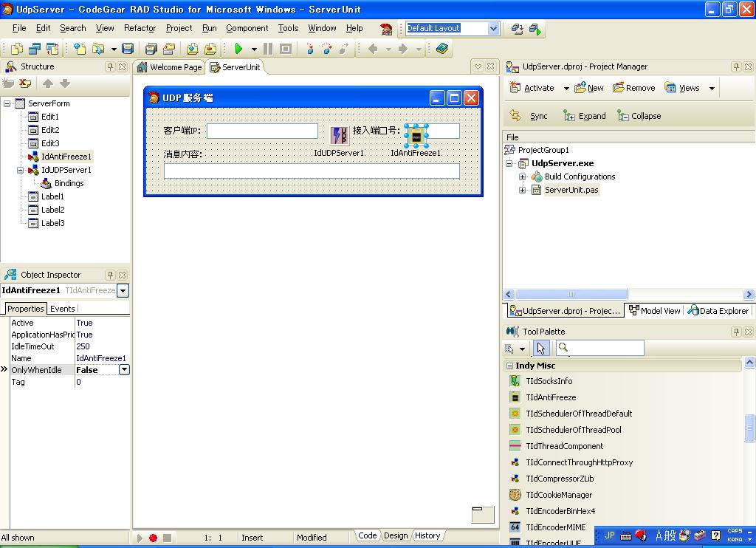The image size is (756, 548).
Task: Switch to the Events tab in Object Inspector
Action: [62, 309]
